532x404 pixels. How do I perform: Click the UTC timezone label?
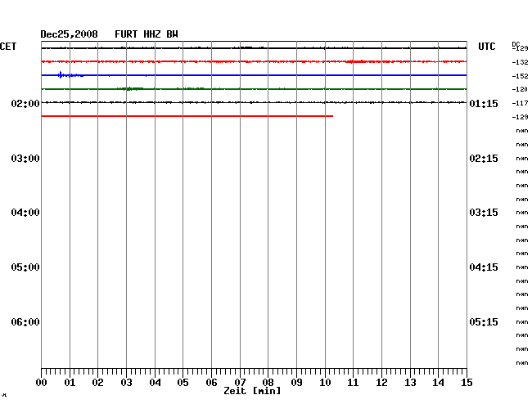coord(486,47)
